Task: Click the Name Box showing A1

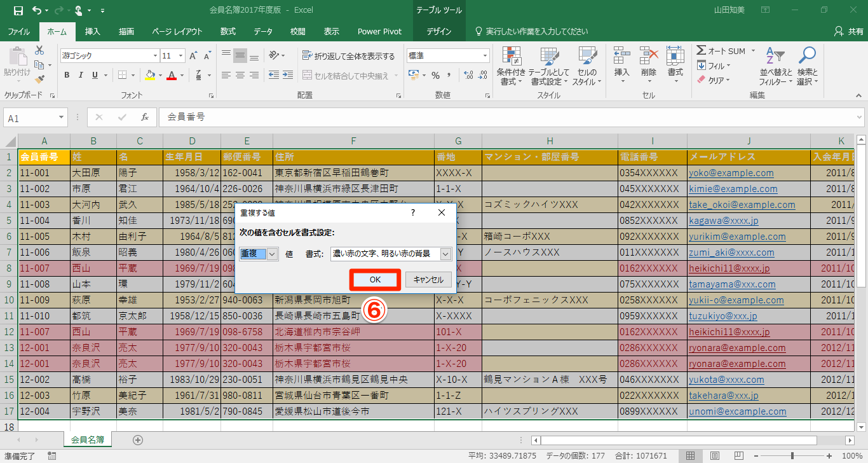Action: point(36,118)
